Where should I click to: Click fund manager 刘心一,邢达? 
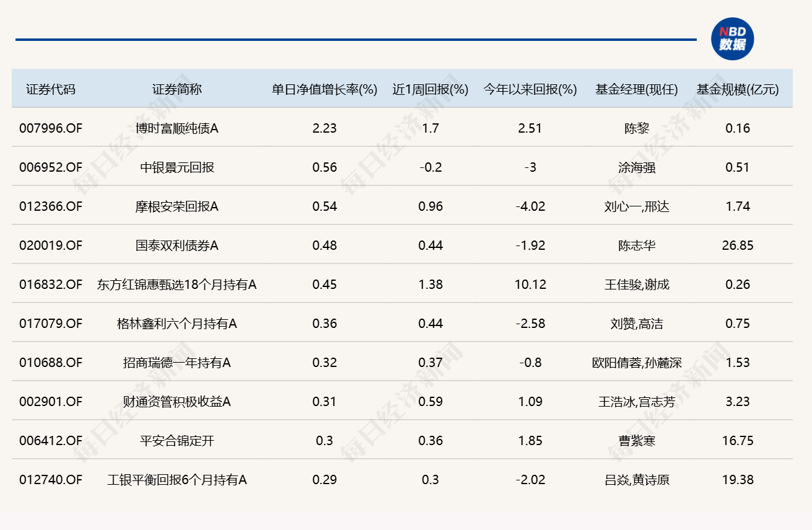click(637, 206)
